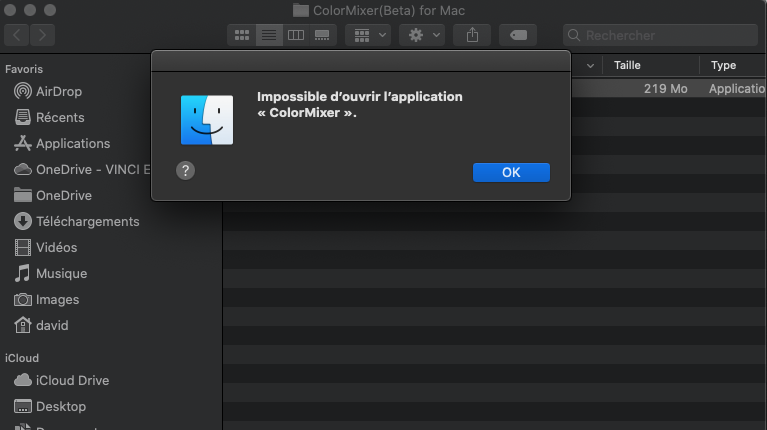Go forward with the right arrow
The image size is (767, 430).
pyautogui.click(x=42, y=35)
